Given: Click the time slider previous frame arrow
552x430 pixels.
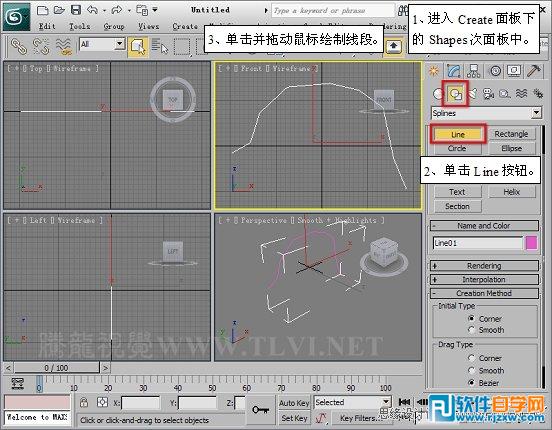Looking at the screenshot, I should [x=8, y=368].
